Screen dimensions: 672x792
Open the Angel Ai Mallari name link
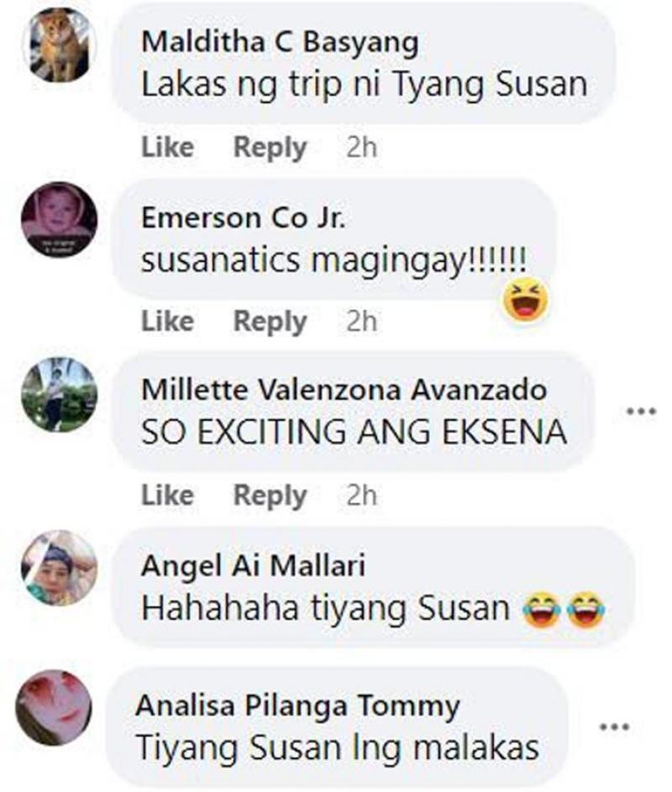[253, 566]
